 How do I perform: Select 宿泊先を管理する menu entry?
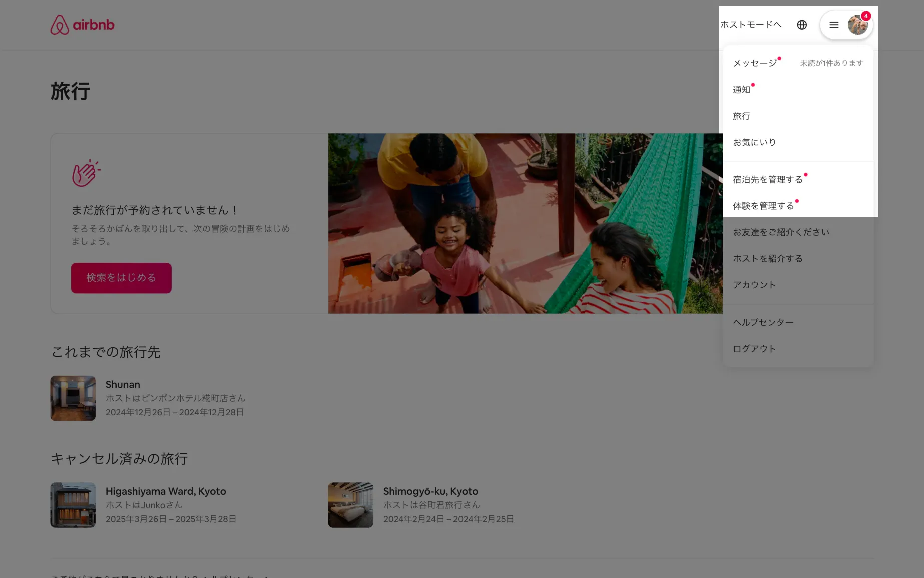click(x=768, y=180)
